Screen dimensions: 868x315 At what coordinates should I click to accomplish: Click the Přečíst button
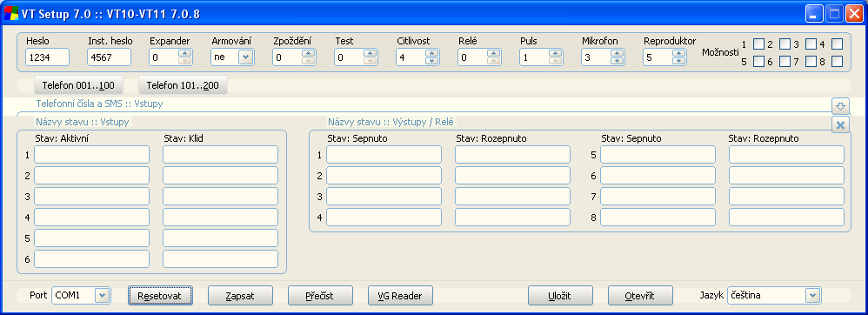[x=321, y=296]
